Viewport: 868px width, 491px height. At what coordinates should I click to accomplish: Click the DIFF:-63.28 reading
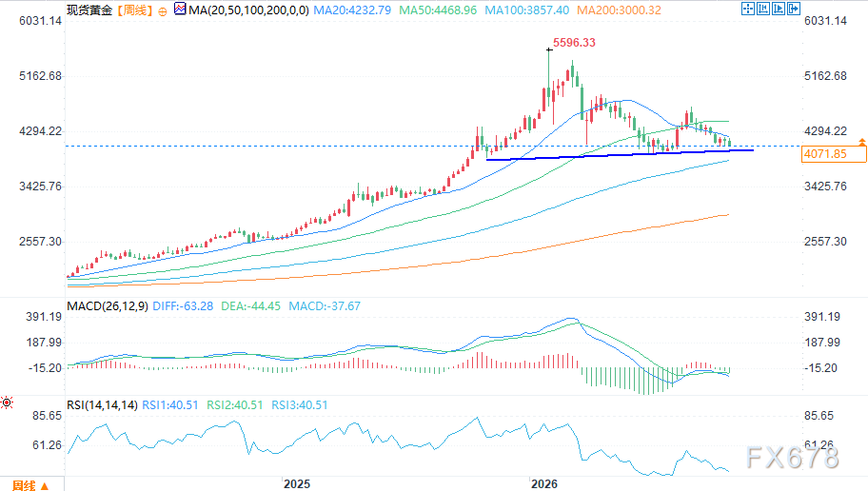click(x=183, y=306)
